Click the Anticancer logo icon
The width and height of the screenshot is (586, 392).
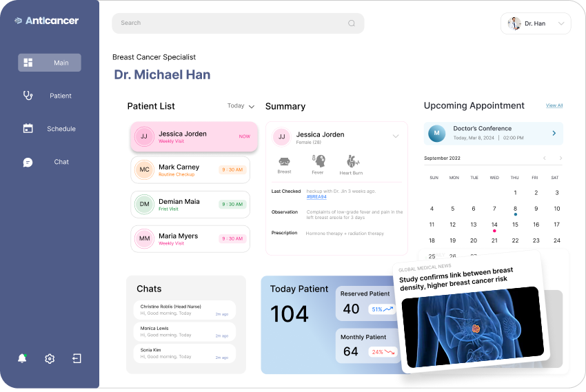[18, 21]
